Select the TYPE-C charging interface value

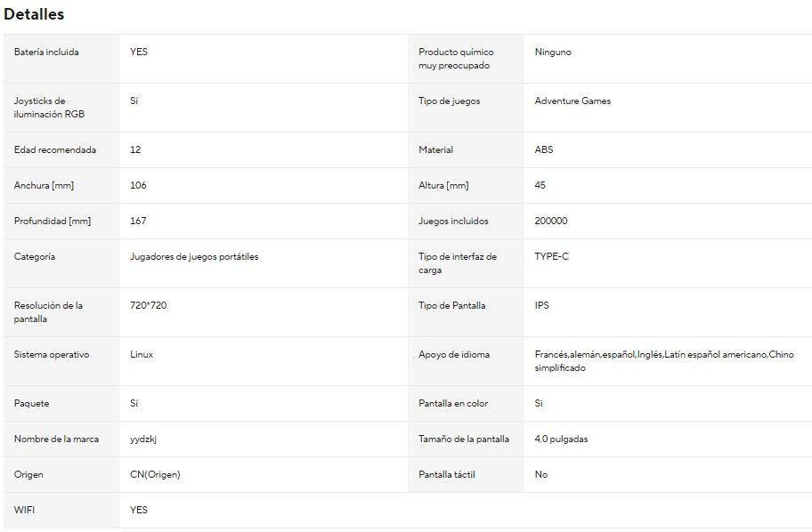pyautogui.click(x=551, y=256)
